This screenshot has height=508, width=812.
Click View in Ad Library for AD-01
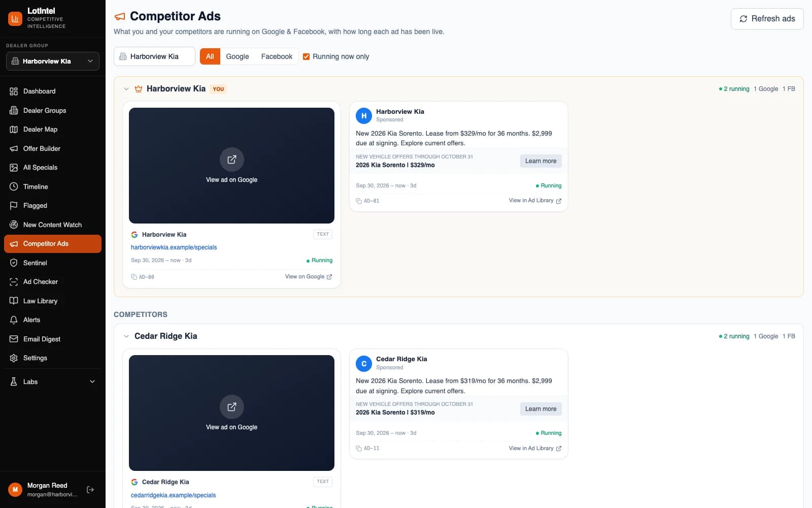click(x=535, y=201)
